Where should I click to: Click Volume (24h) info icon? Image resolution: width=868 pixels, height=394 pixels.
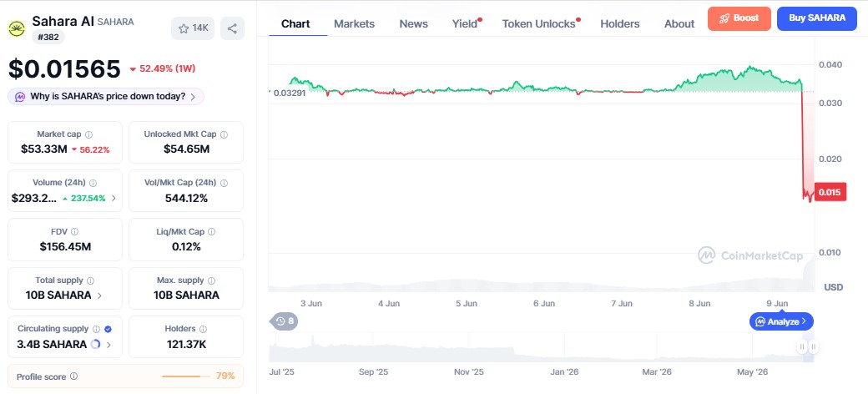point(93,183)
